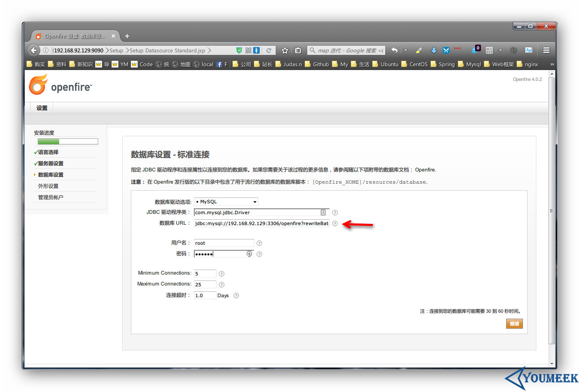The image size is (580, 392).
Task: Click help icon beside Maximum Connections field
Action: 222,285
